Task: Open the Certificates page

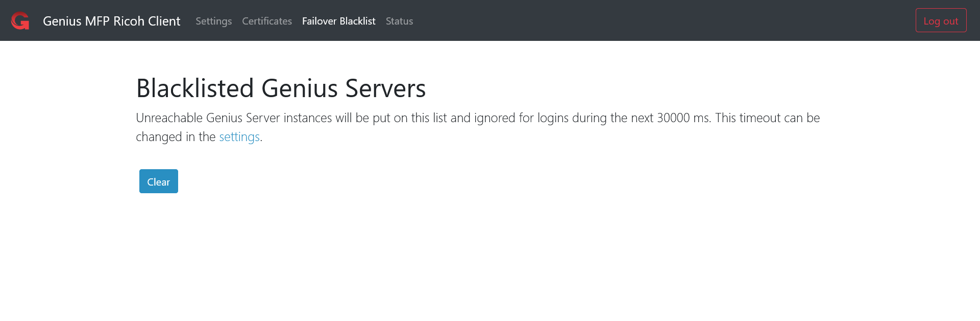Action: point(267,21)
